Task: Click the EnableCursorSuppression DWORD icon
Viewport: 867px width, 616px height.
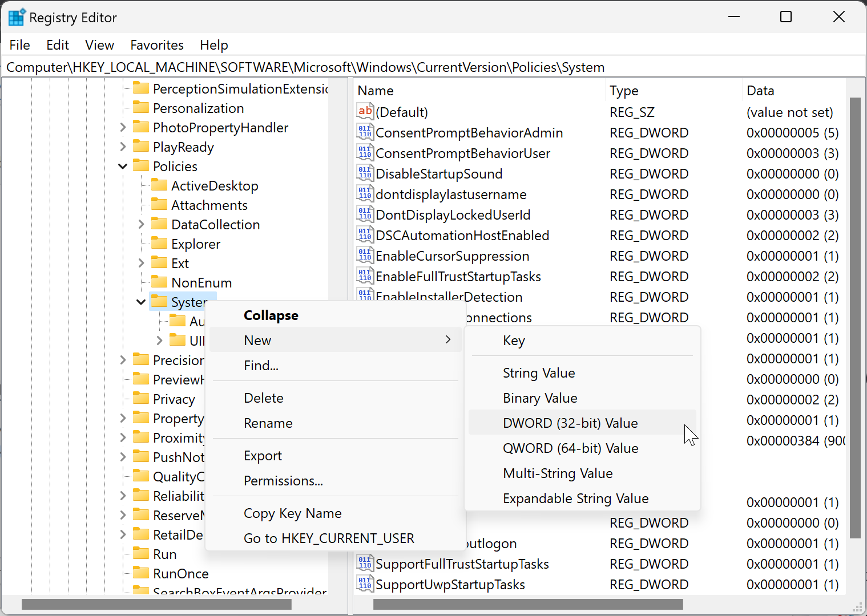Action: (365, 256)
